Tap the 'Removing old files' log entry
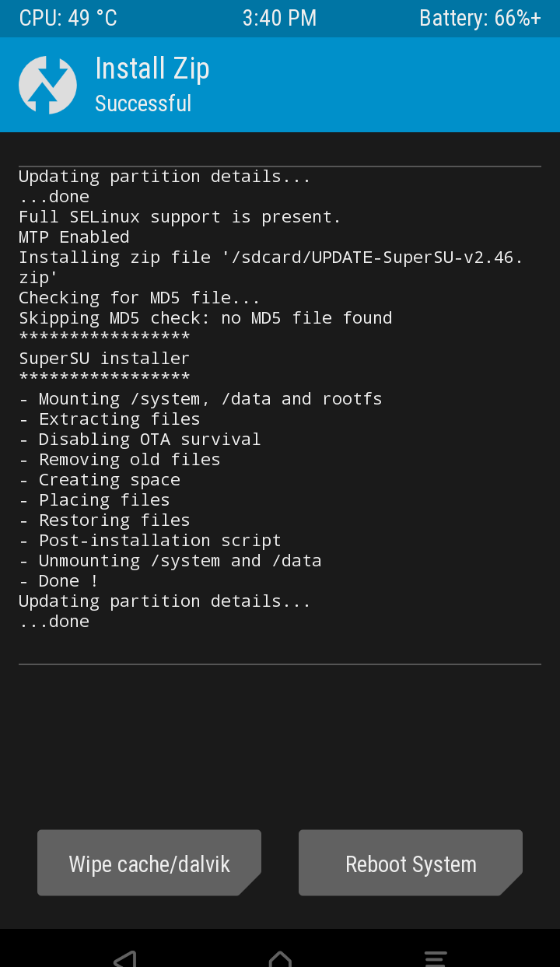This screenshot has width=560, height=967. pyautogui.click(x=120, y=460)
